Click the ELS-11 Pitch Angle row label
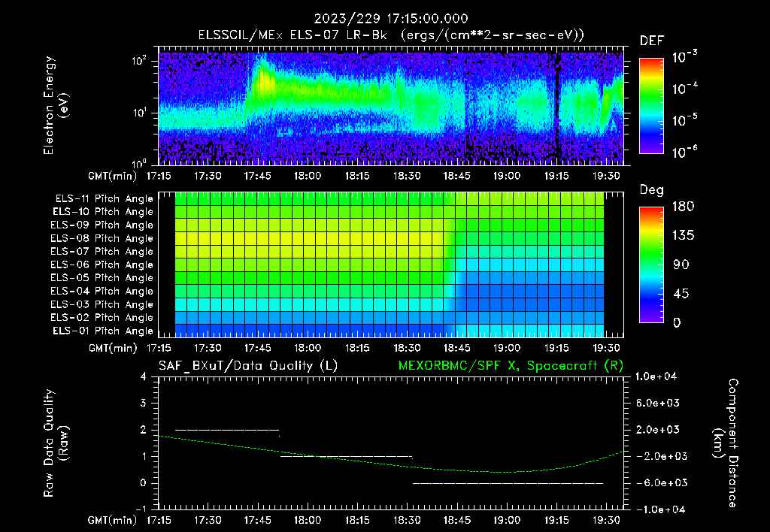The image size is (770, 532). click(104, 199)
